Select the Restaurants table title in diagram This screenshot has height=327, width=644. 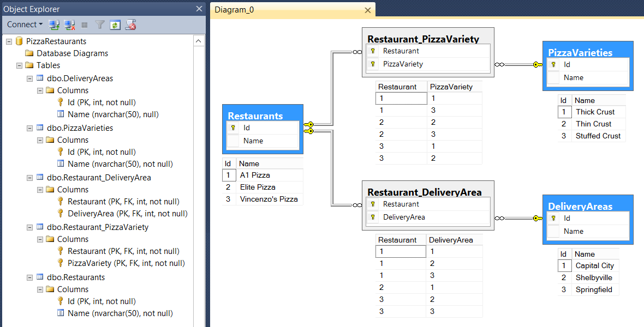pos(255,116)
